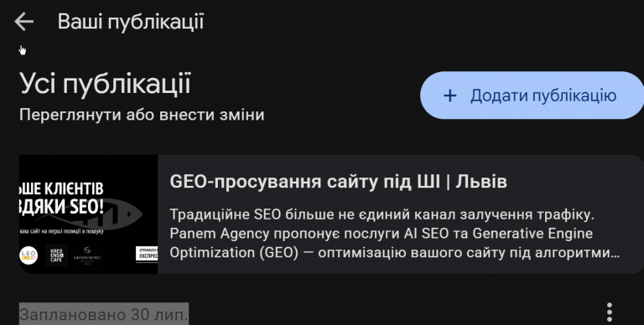Open the GEO-просування сайту під ШІ post title

point(338,182)
